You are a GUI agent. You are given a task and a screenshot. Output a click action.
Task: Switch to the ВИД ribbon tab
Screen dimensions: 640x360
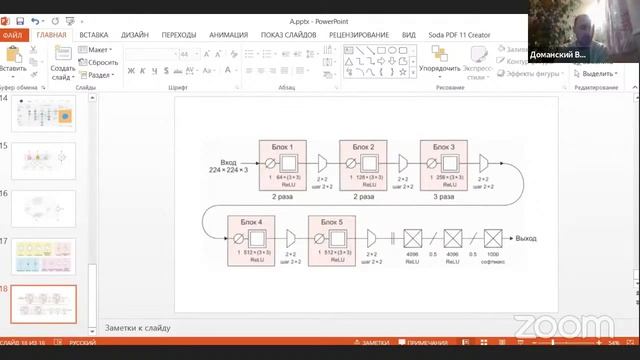[409, 35]
